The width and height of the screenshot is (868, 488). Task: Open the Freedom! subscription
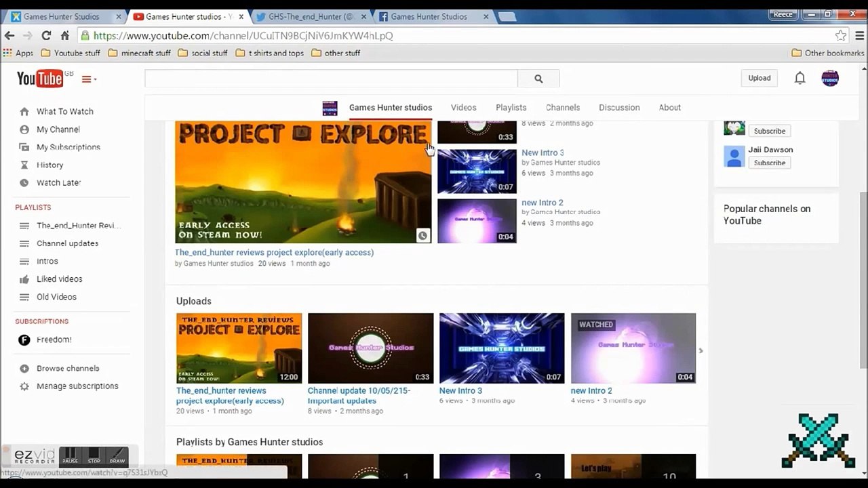(x=54, y=340)
